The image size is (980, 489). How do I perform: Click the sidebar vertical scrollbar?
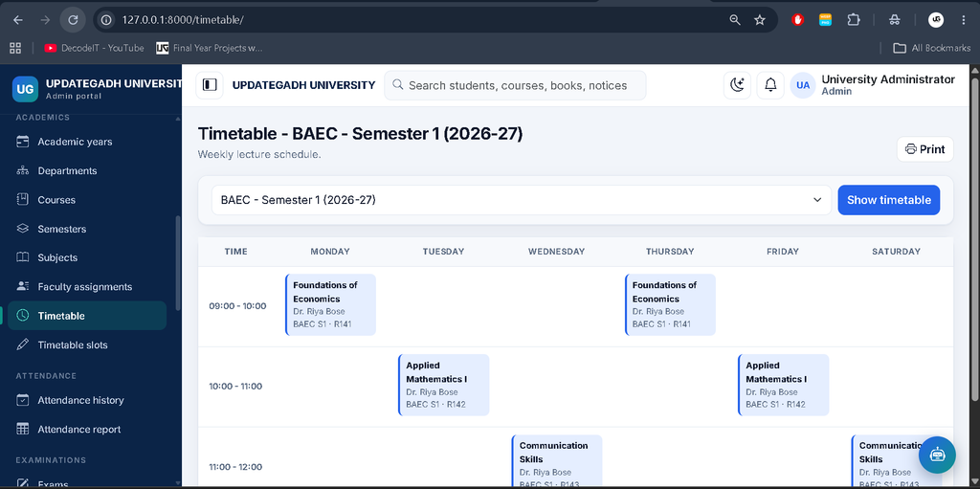(177, 262)
